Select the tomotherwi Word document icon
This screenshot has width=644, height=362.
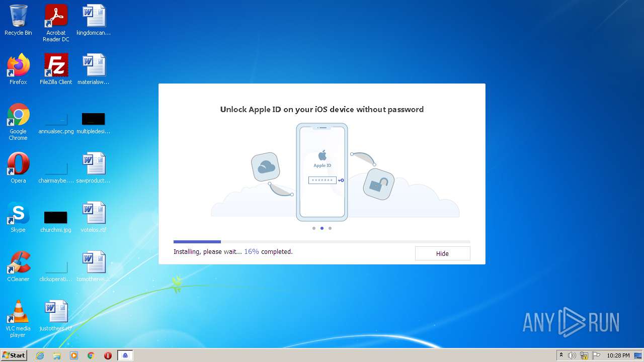pos(94,266)
